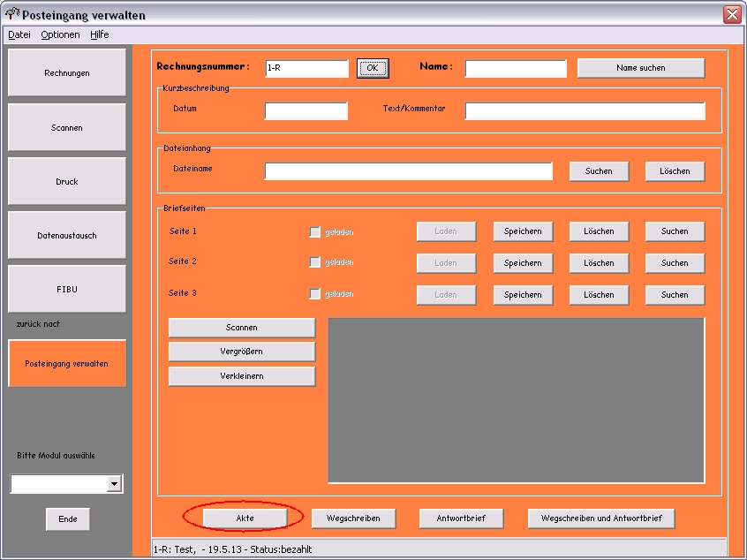Open the Datei menu
Screen dimensions: 747x560
click(19, 34)
